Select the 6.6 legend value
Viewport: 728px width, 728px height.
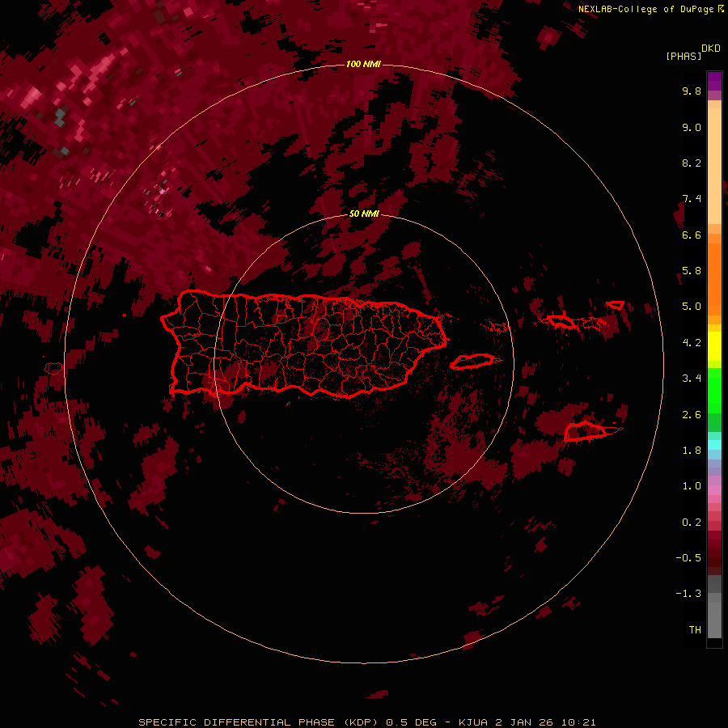pos(692,235)
